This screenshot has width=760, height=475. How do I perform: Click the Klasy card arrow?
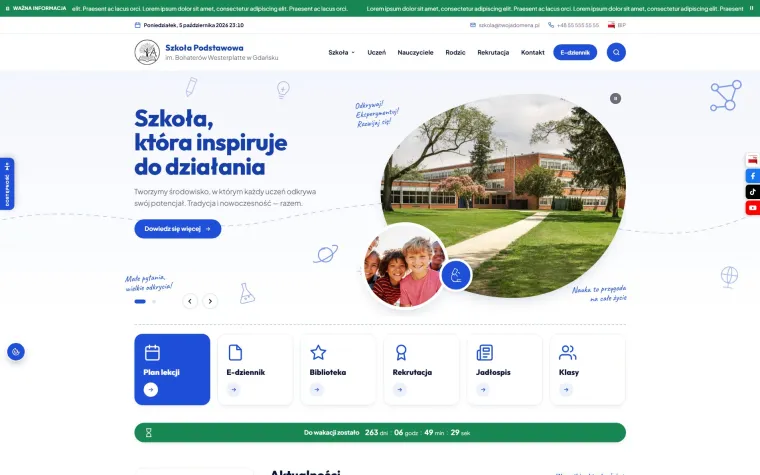(566, 390)
